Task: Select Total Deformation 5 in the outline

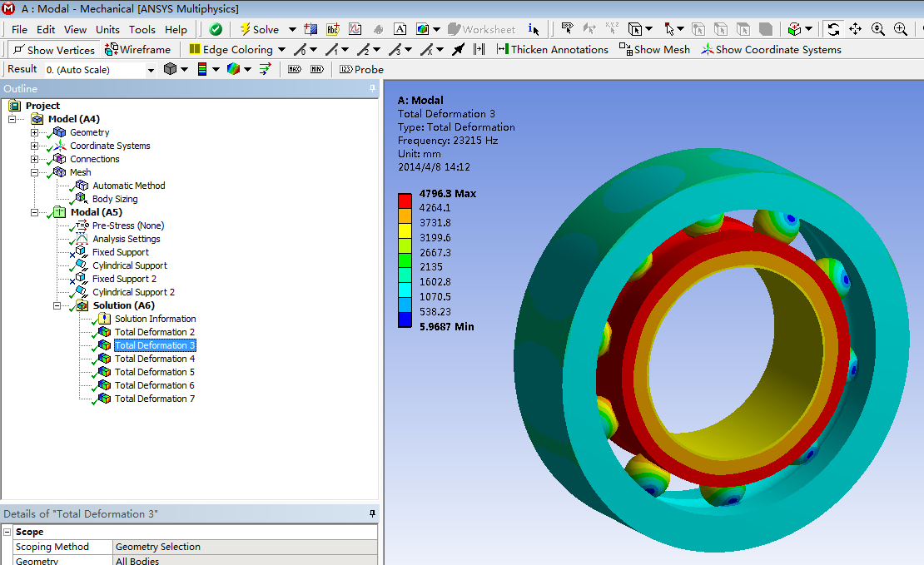Action: pos(154,372)
